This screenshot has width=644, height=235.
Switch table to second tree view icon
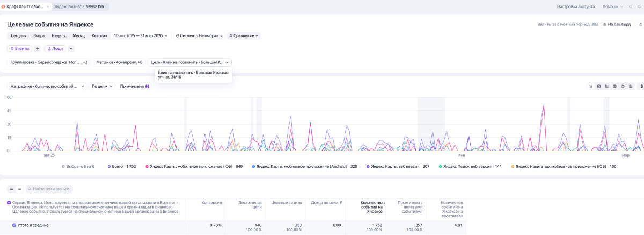(19, 189)
